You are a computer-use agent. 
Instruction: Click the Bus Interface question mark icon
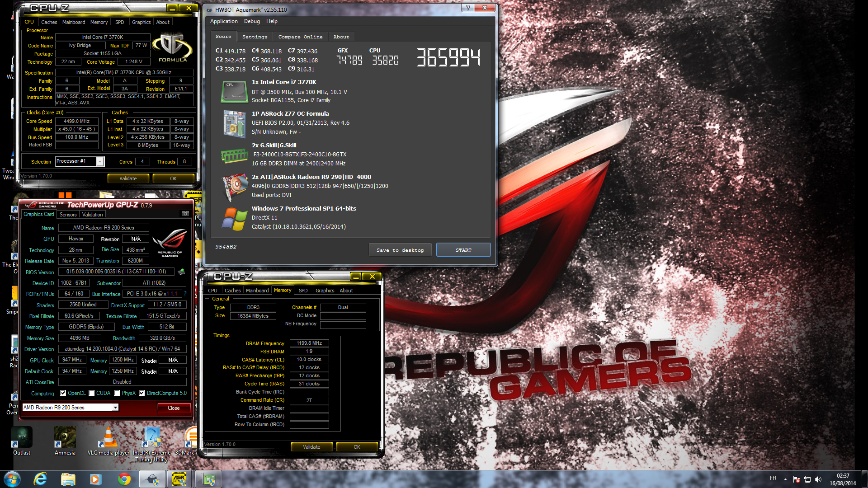click(x=185, y=294)
